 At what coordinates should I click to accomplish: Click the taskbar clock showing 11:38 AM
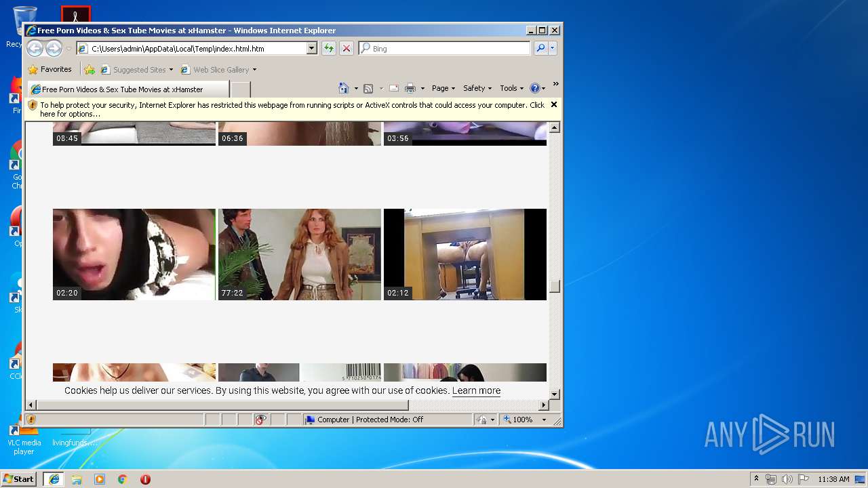tap(833, 479)
